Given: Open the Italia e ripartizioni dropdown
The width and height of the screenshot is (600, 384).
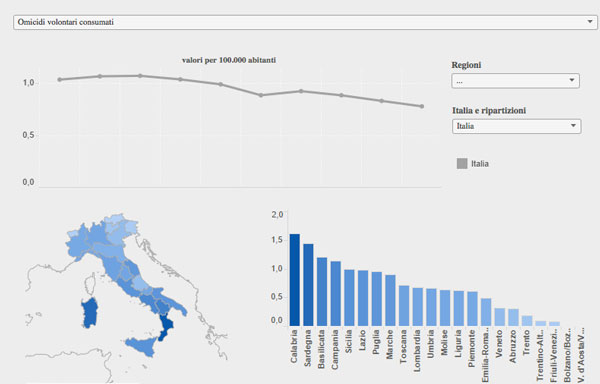Looking at the screenshot, I should [x=517, y=126].
